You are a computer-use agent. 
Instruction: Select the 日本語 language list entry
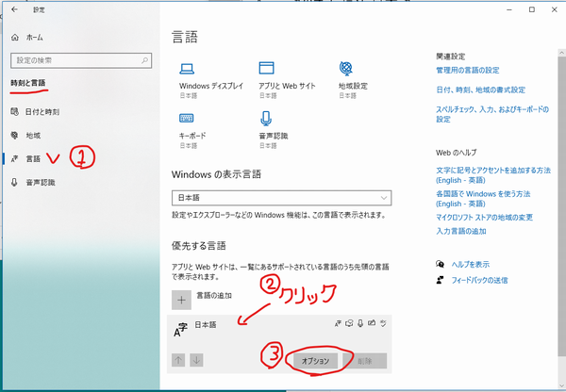click(x=279, y=344)
